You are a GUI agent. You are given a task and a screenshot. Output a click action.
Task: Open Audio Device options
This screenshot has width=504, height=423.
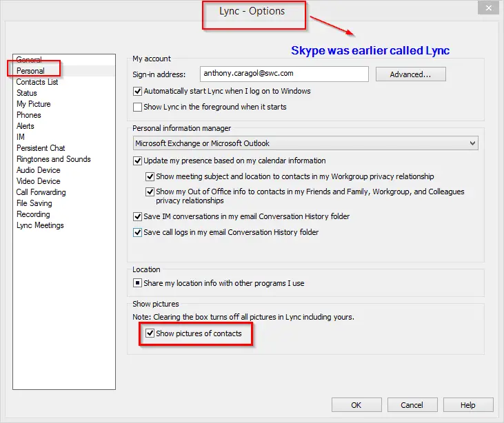click(38, 170)
